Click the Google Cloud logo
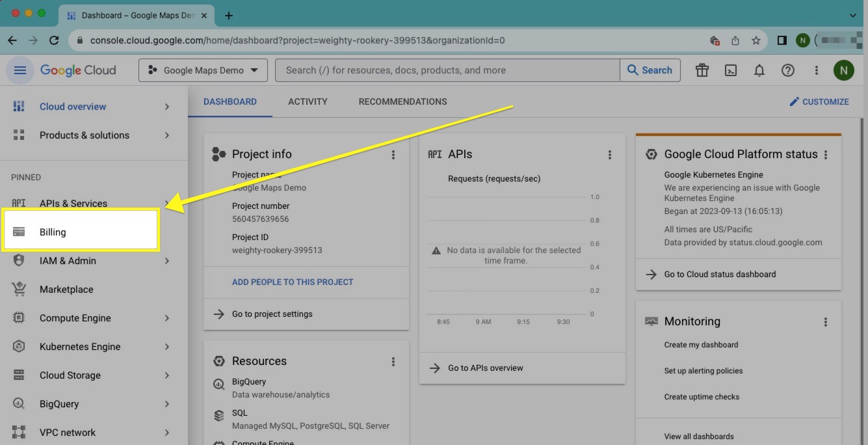The width and height of the screenshot is (868, 445). (78, 70)
